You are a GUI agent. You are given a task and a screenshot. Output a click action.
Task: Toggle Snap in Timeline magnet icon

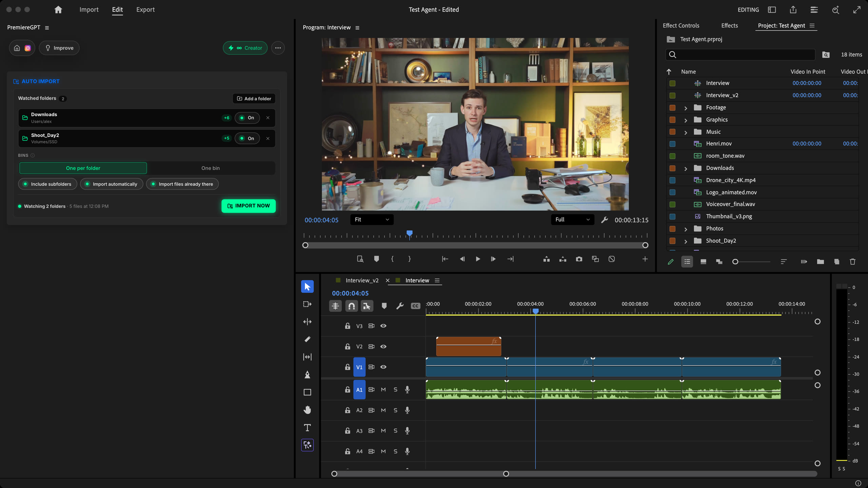coord(351,306)
